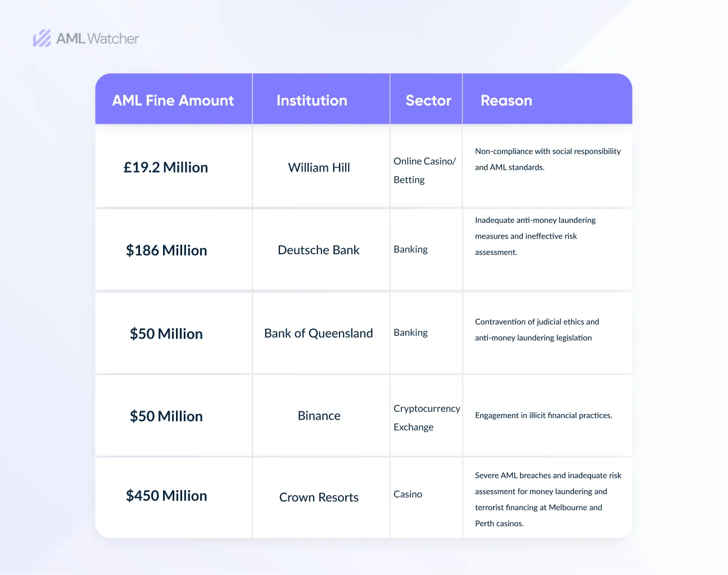Click the judicial ethics contravention reason text
Viewport: 728px width, 575px height.
[x=536, y=330]
